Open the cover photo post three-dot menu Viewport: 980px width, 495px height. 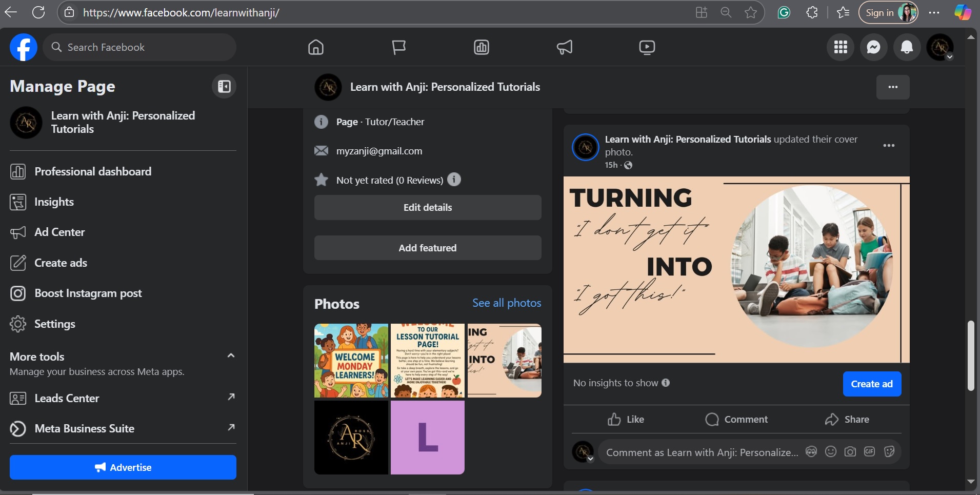(889, 146)
